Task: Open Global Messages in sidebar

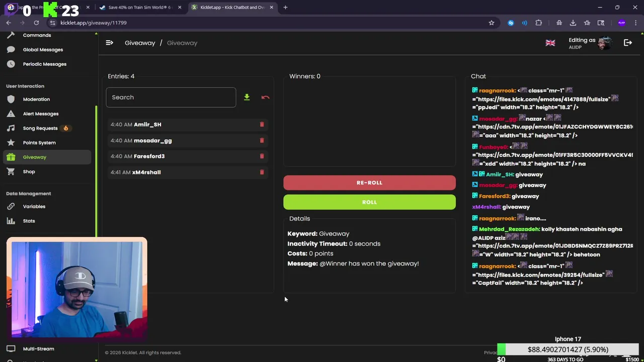Action: pos(43,50)
